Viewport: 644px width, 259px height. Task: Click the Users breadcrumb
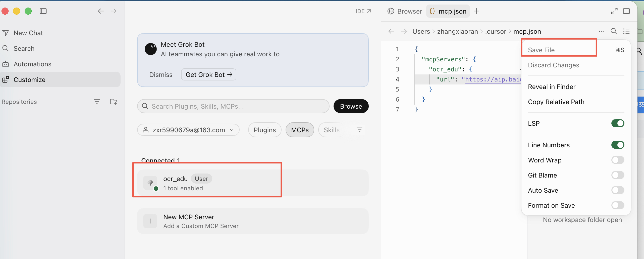pos(421,32)
